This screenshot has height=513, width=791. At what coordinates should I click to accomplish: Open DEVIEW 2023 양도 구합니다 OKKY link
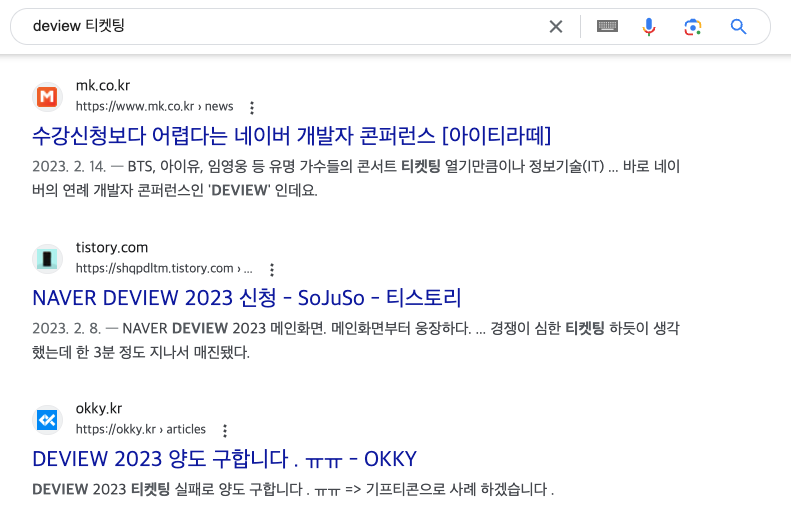click(224, 459)
